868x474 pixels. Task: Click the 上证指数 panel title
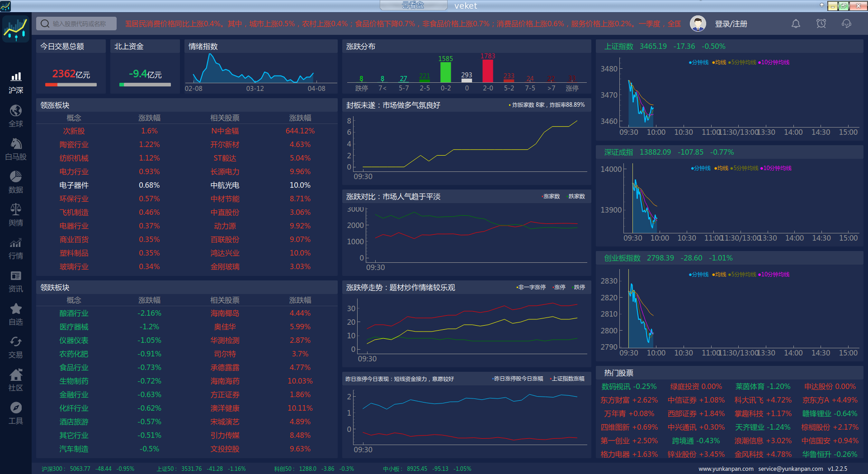[619, 46]
